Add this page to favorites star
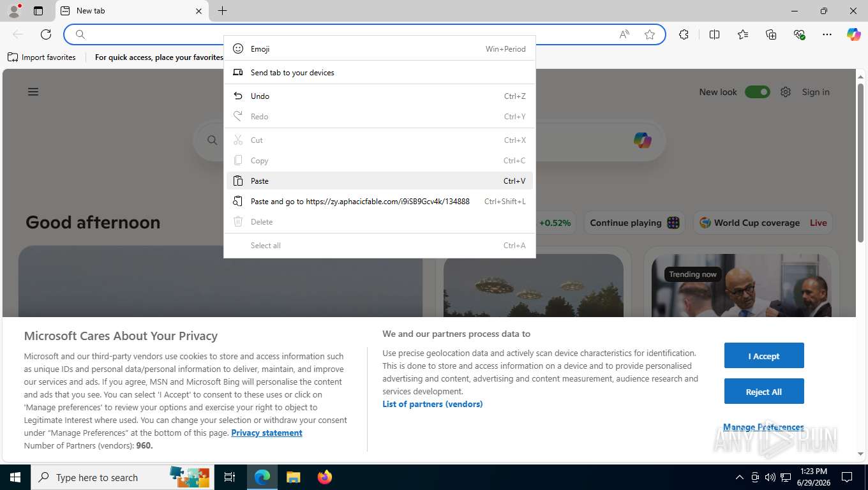Screen dimensions: 868x490 coord(650,34)
